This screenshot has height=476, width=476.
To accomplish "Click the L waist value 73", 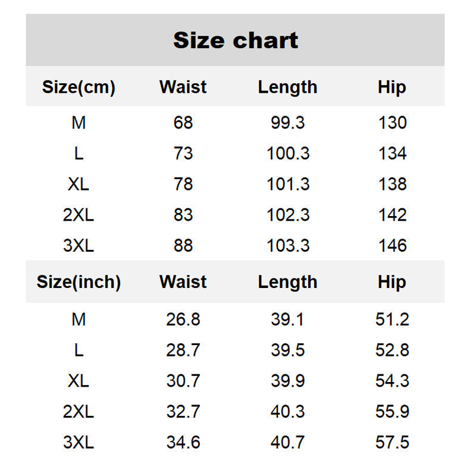I will (183, 154).
